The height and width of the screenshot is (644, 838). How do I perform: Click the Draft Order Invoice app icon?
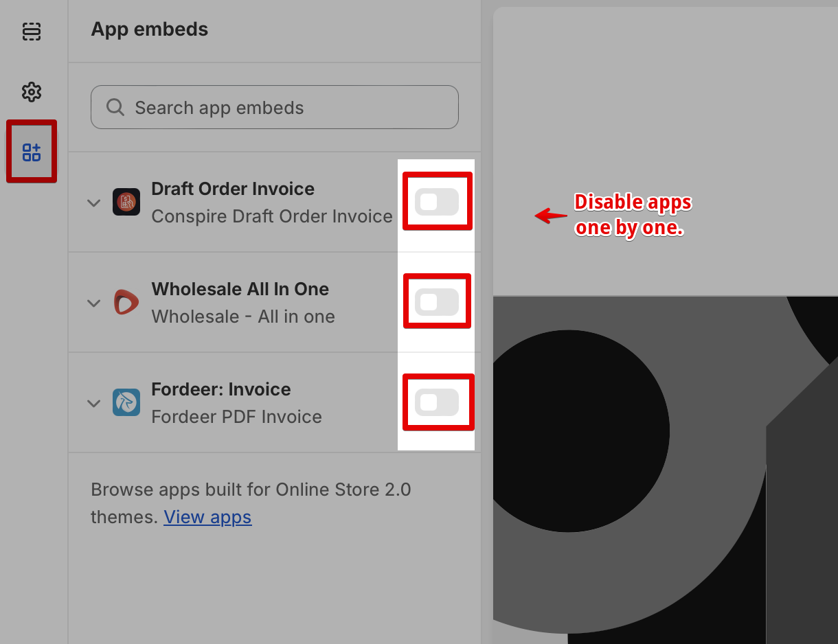click(126, 202)
